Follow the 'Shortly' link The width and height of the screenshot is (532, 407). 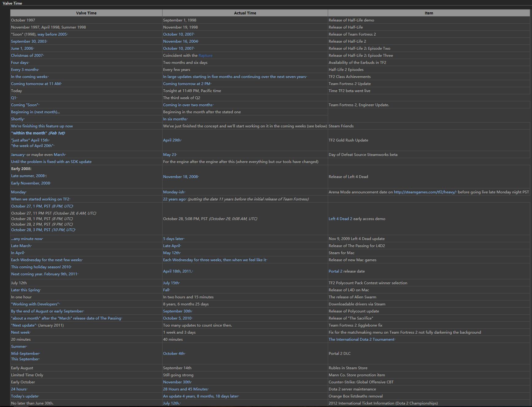(17, 119)
